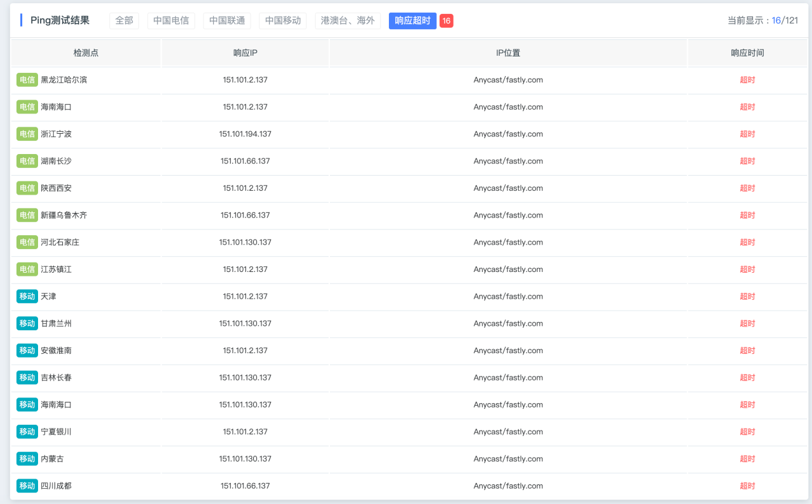
Task: Click 移动 badge beside 甘肃兰州
Action: [x=27, y=323]
